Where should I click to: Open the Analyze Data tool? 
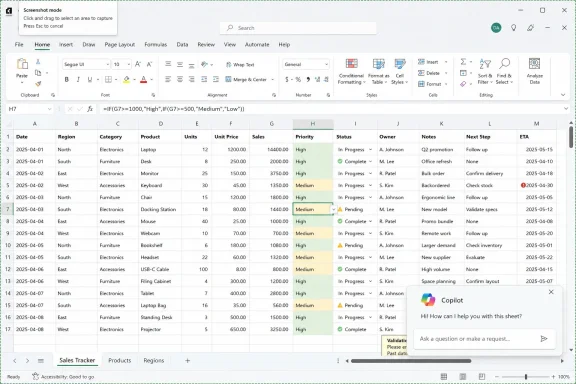[x=534, y=71]
